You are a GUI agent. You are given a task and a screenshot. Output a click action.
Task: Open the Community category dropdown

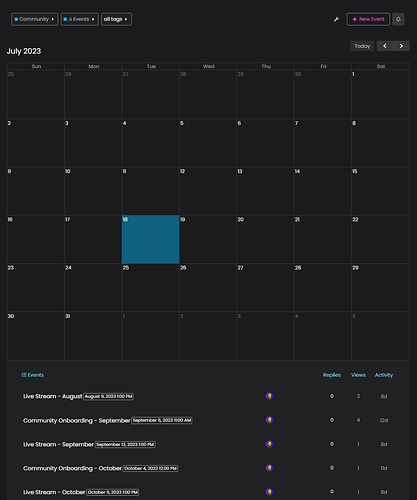[x=35, y=19]
